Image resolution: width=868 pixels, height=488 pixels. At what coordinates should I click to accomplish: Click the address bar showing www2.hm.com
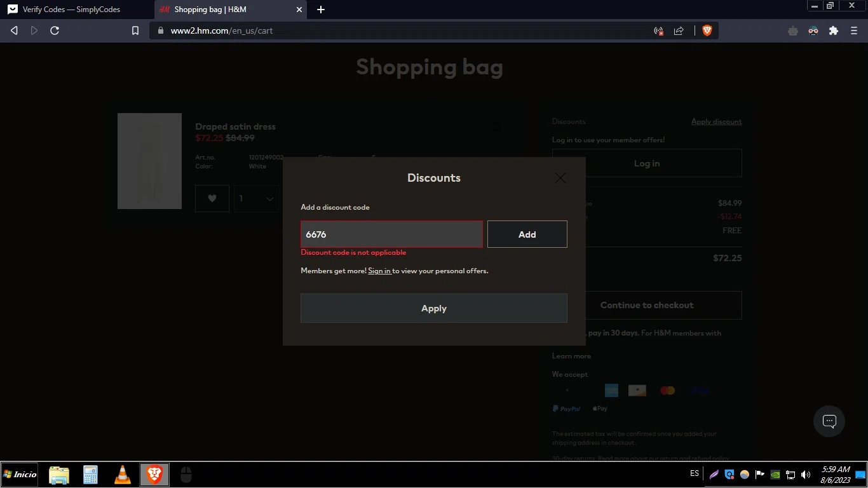point(407,30)
